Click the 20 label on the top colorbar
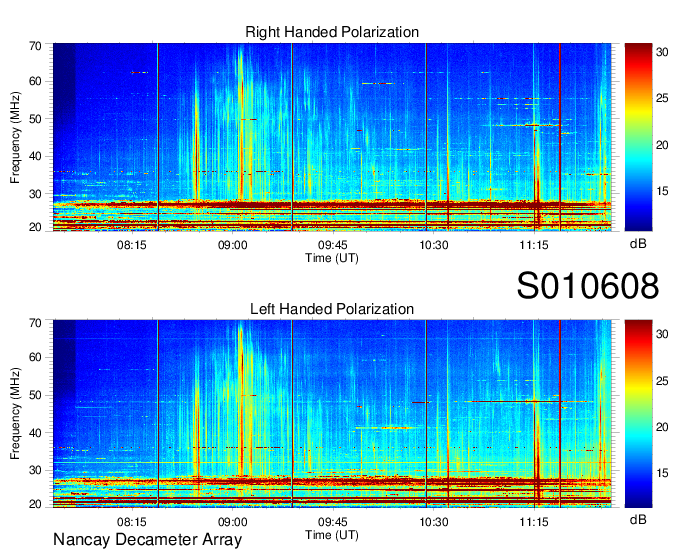 pyautogui.click(x=662, y=145)
